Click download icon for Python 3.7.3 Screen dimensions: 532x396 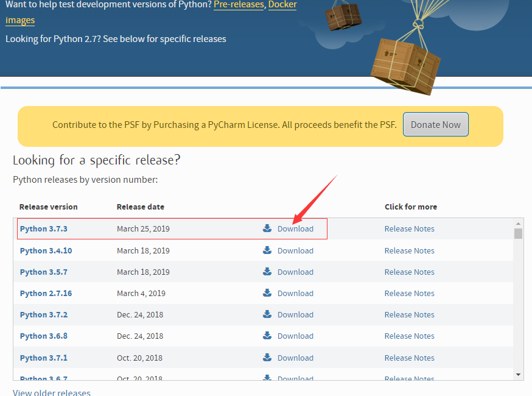267,228
